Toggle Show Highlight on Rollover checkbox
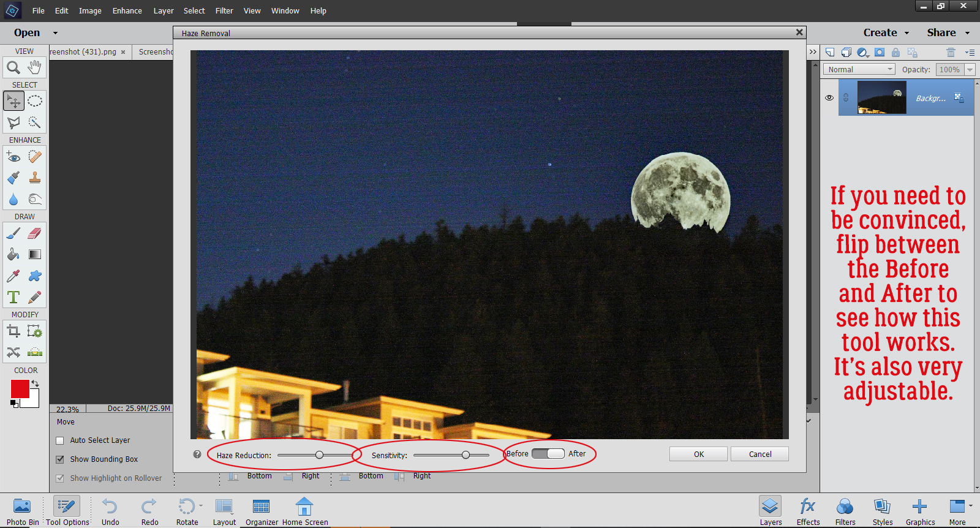Image resolution: width=980 pixels, height=528 pixels. pos(60,478)
